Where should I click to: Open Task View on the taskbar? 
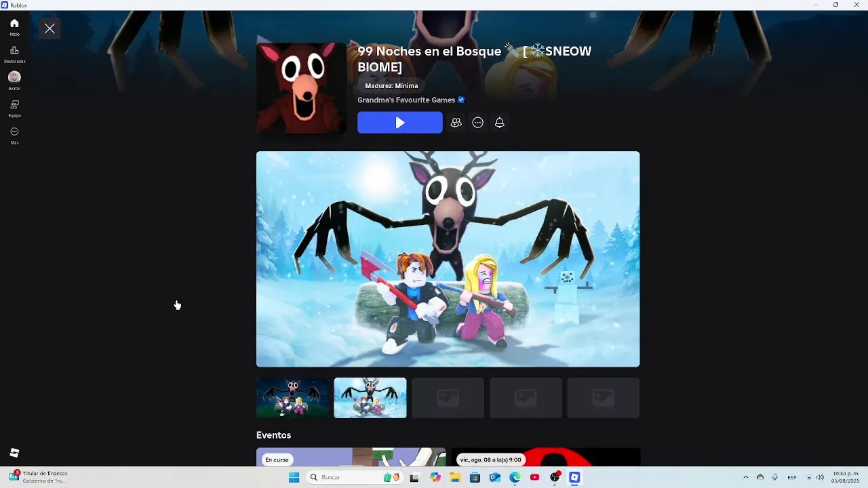(414, 477)
